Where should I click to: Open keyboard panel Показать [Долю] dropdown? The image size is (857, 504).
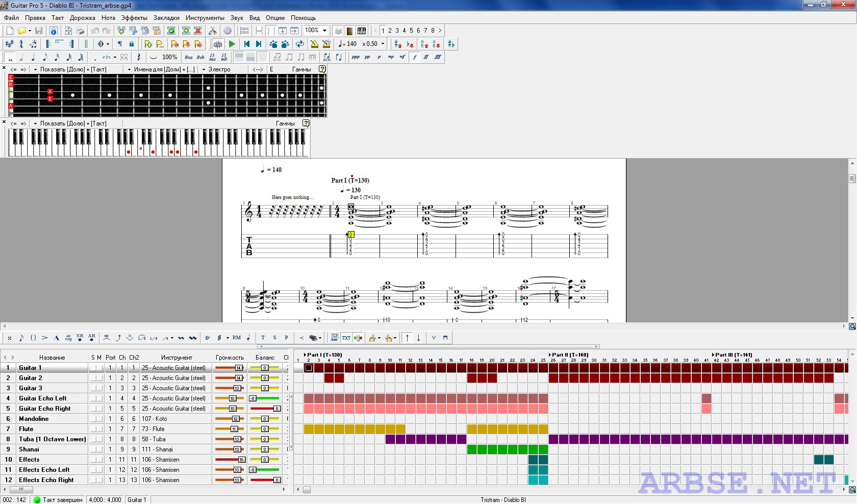click(70, 123)
